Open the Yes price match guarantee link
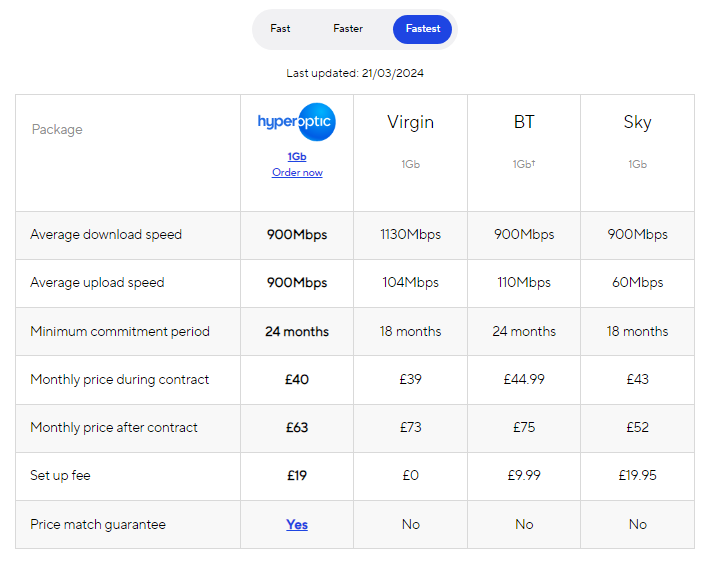725x581 pixels. (297, 525)
